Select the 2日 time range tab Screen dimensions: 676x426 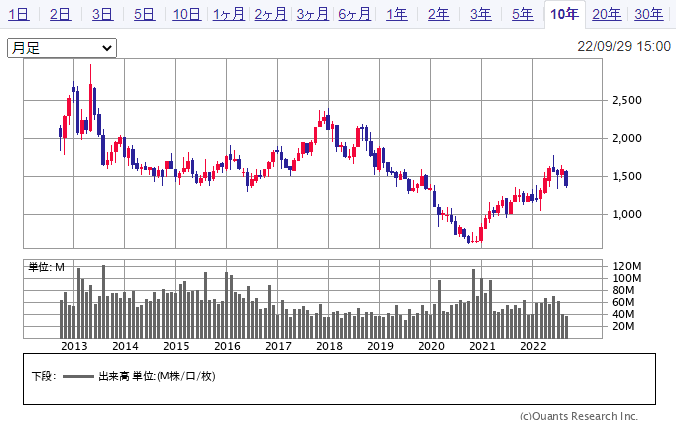pos(60,14)
